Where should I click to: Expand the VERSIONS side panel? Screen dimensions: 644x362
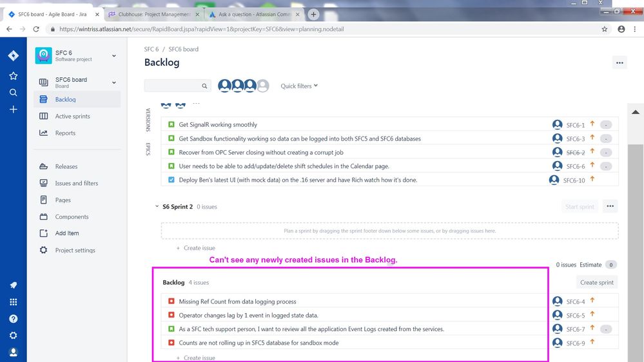point(148,120)
